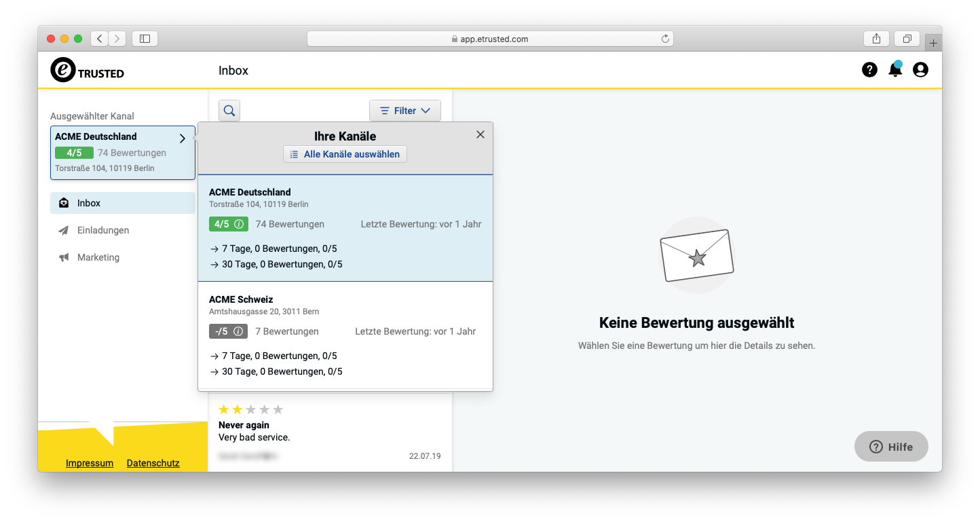Open Inbox in the sidebar

(123, 203)
